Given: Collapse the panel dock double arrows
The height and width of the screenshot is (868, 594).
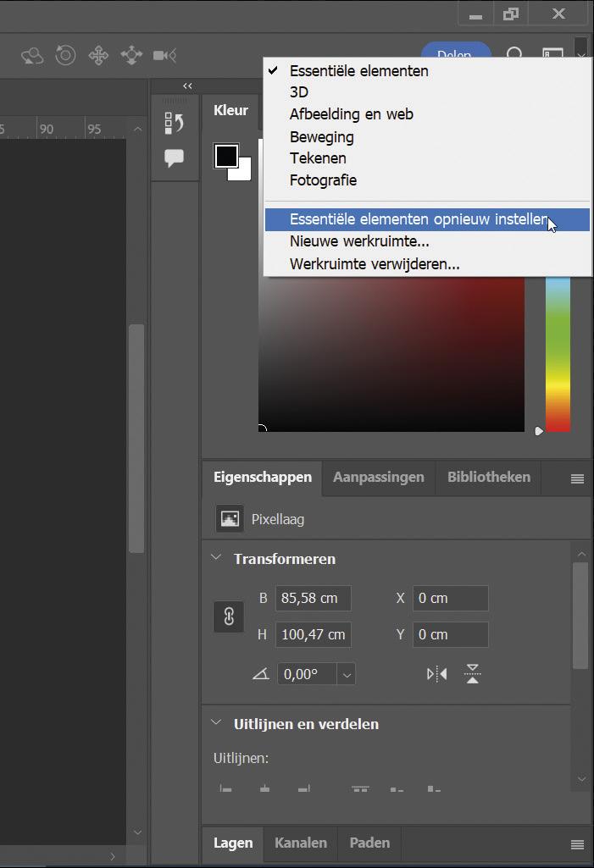Looking at the screenshot, I should 187,86.
